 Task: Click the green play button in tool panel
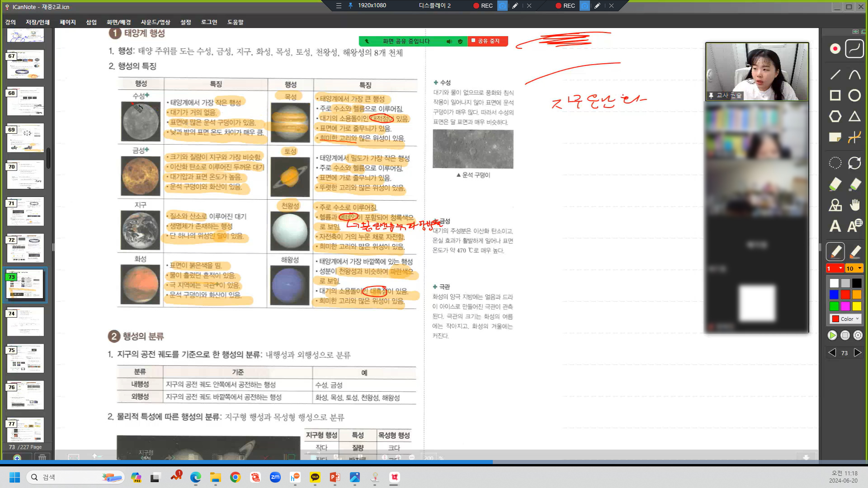[832, 335]
